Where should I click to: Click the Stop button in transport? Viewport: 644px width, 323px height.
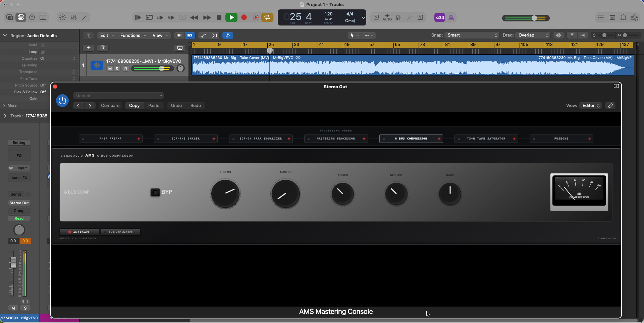[x=219, y=17]
